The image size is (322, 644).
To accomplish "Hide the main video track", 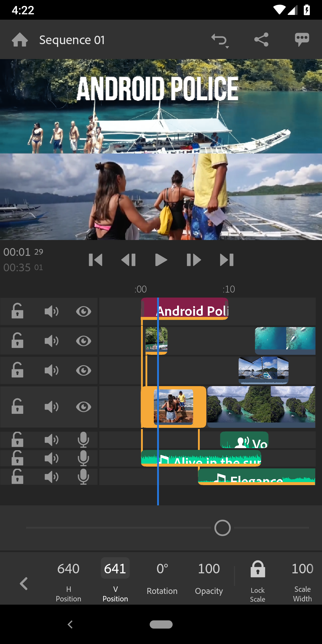I will [83, 407].
